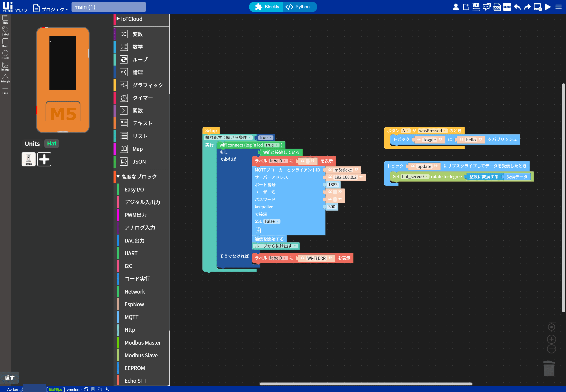Open the DEMO examples icon
This screenshot has height=392, width=566.
[x=507, y=7]
